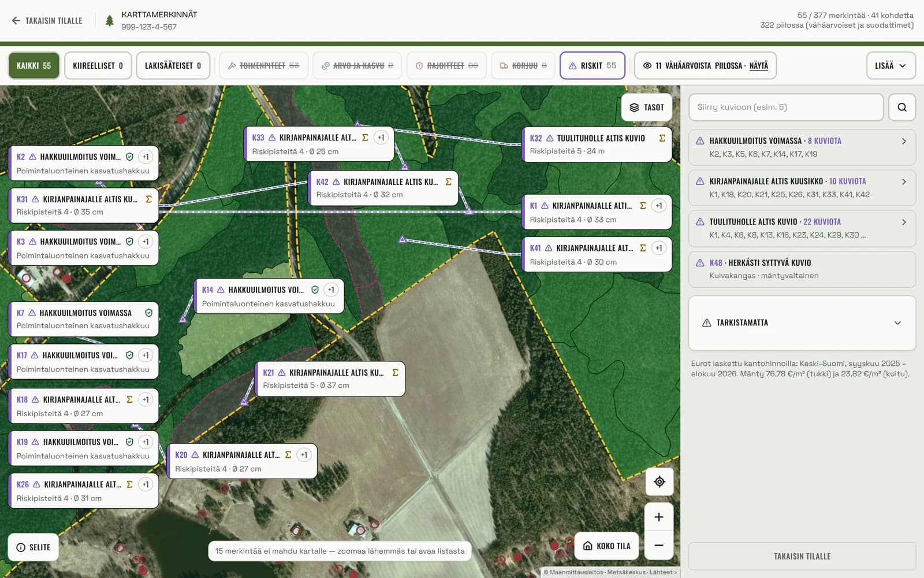Click the sigma icon on K21 card
Screen dimensions: 924x578
(x=395, y=373)
